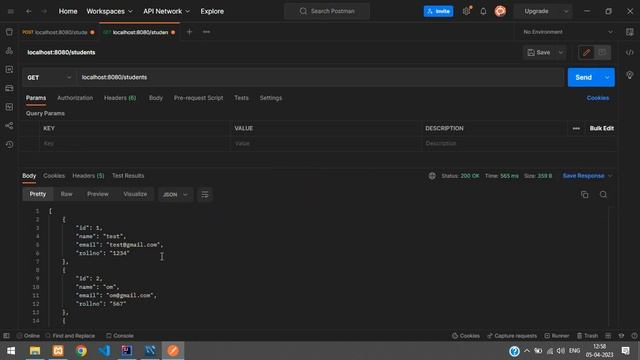Expand the API Network dropdown
The width and height of the screenshot is (640, 360).
coord(167,11)
